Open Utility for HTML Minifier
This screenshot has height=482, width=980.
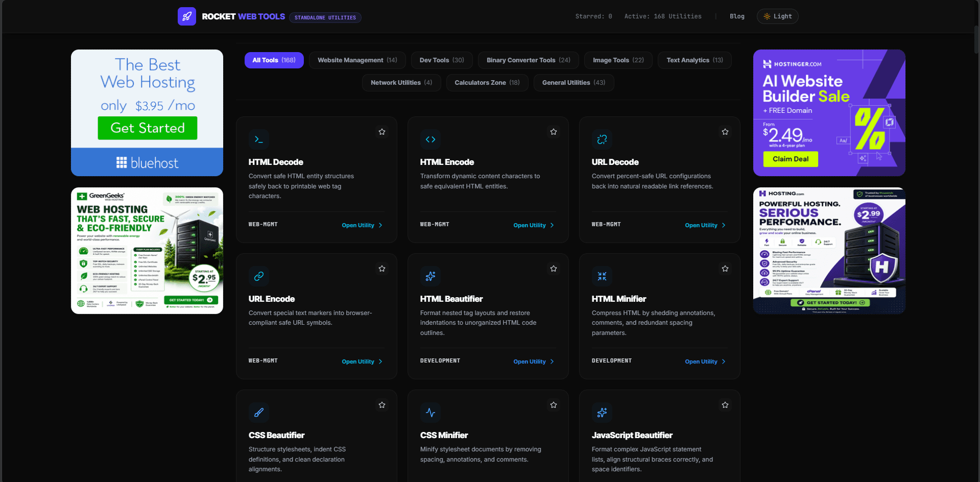tap(705, 361)
